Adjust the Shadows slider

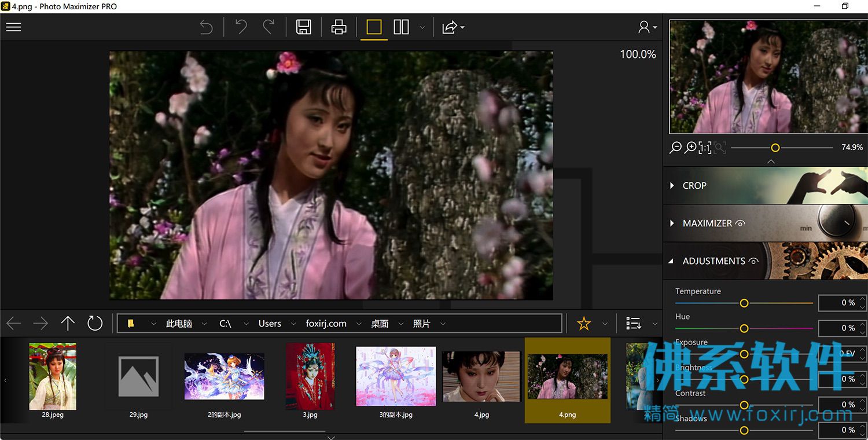tap(744, 430)
